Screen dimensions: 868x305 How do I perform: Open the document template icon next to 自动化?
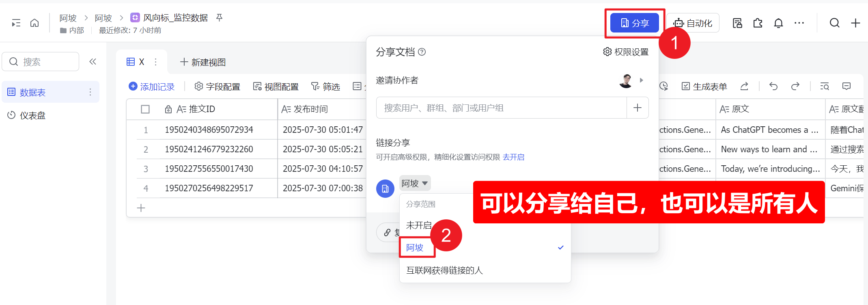coord(737,23)
